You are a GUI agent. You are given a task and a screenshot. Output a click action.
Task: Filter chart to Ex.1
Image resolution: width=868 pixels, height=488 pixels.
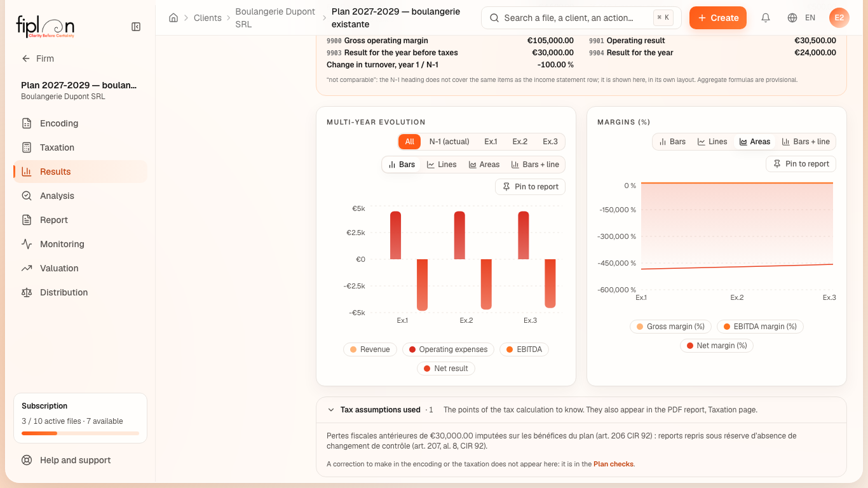[x=491, y=142]
